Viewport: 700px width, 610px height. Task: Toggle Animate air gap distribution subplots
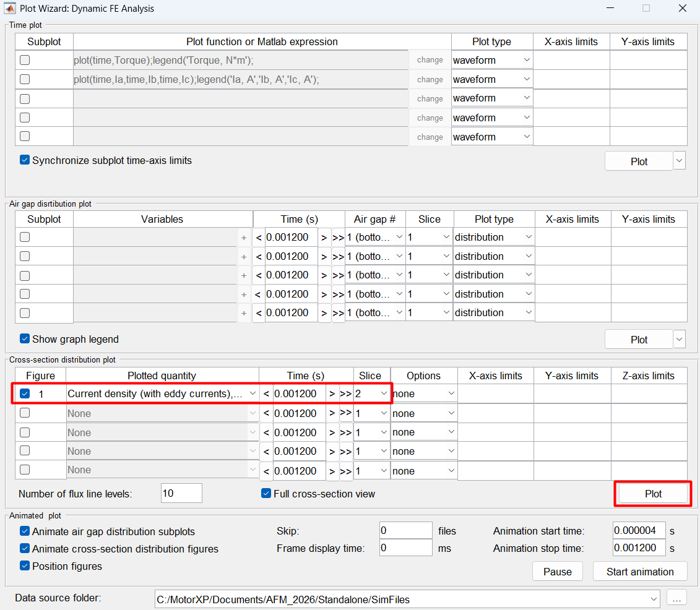tap(25, 531)
